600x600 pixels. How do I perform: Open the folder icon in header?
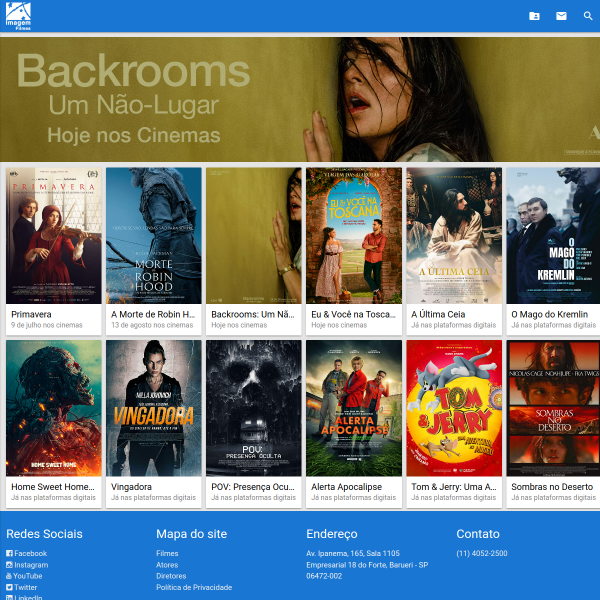(534, 16)
